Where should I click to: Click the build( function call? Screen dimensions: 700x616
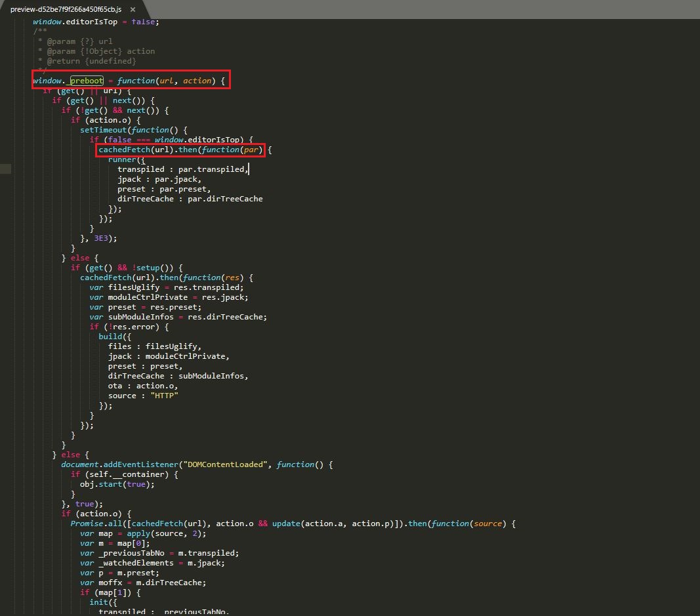tap(110, 337)
